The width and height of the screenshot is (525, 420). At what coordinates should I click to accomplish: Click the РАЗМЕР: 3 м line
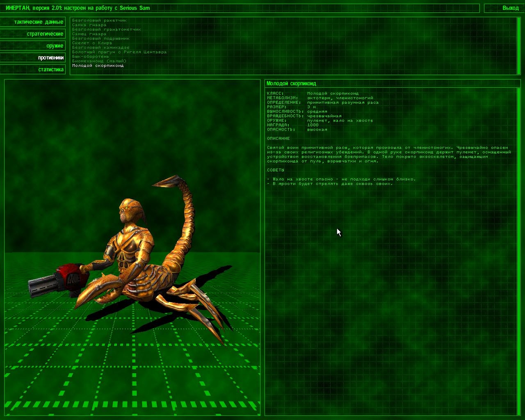291,107
